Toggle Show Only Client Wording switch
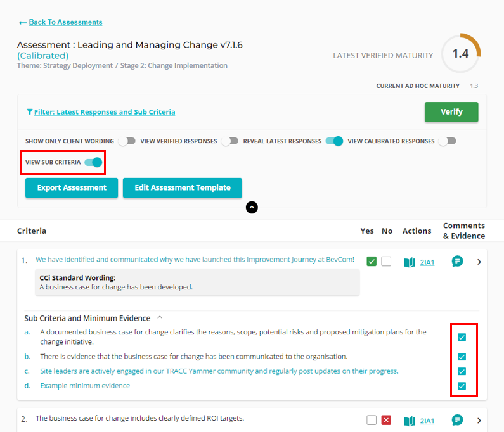 pos(127,141)
